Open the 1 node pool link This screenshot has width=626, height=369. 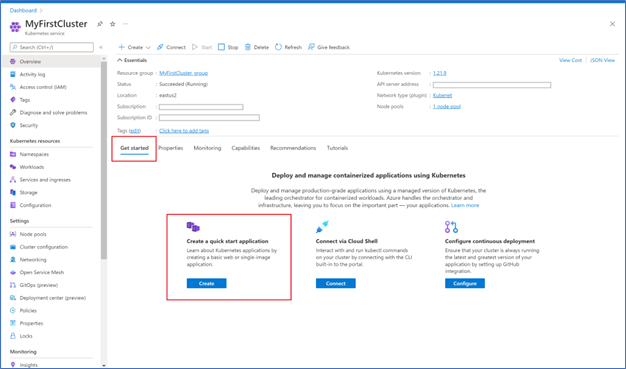447,107
